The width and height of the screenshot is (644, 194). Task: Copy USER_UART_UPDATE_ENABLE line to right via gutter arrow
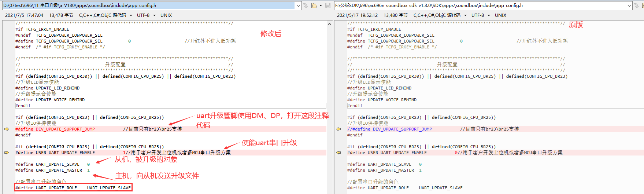click(x=7, y=153)
